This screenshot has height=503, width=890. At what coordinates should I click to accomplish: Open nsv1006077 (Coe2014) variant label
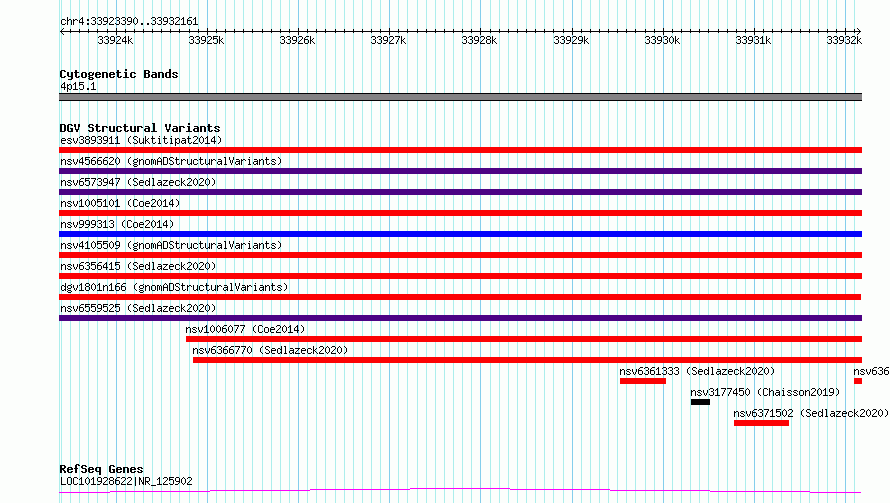[245, 329]
